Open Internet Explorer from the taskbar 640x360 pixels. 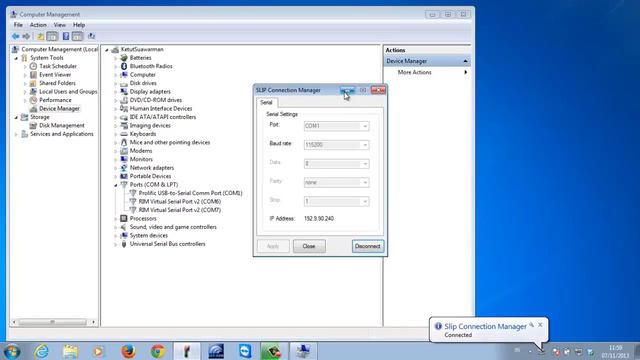point(41,351)
